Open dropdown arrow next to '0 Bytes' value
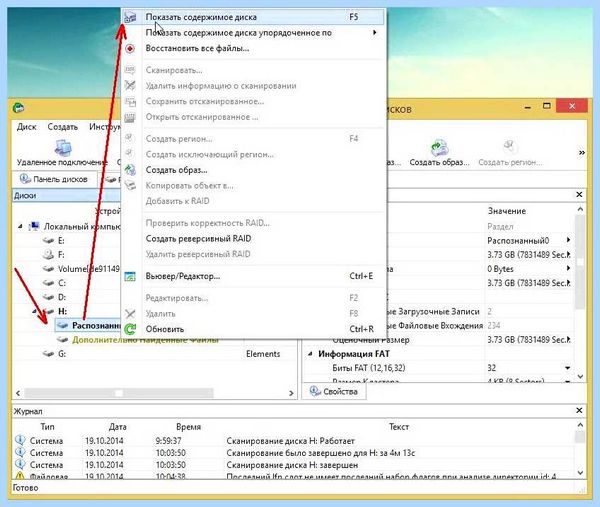600x507 pixels. (x=569, y=269)
